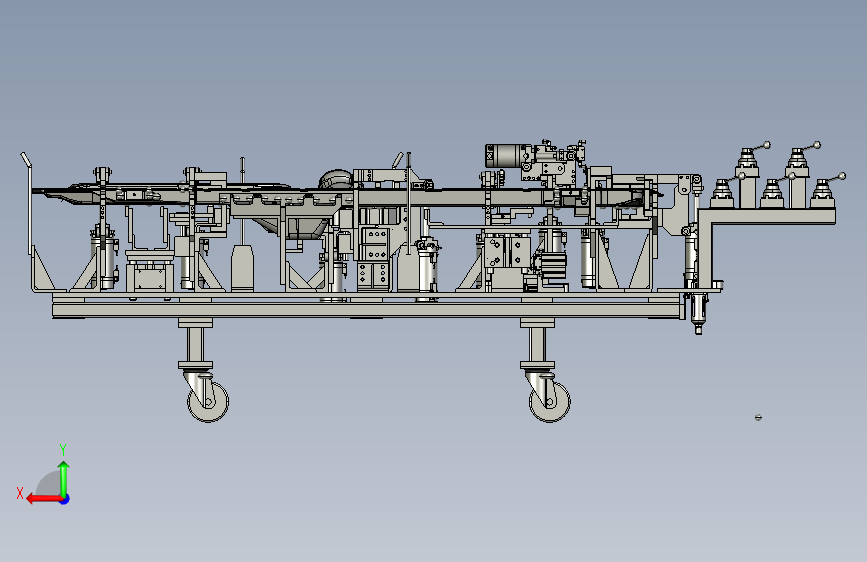The image size is (867, 562).
Task: Click the 'X' label of the triad
Action: (x=20, y=493)
